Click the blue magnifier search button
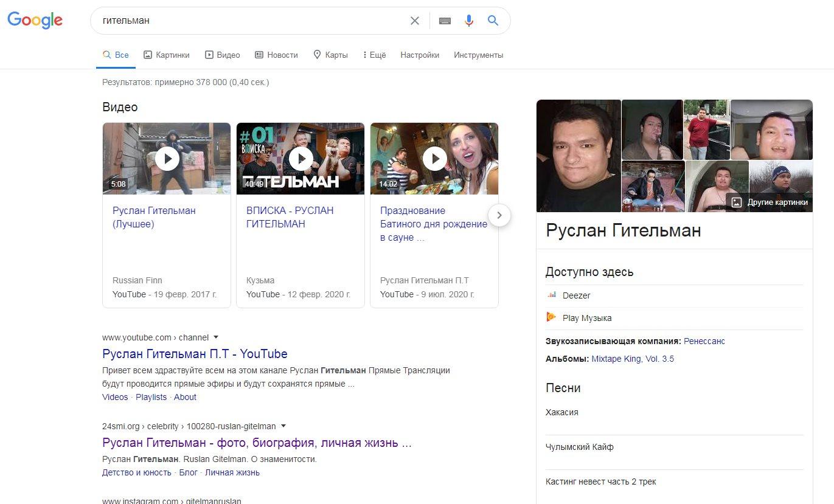This screenshot has width=834, height=504. pyautogui.click(x=493, y=21)
